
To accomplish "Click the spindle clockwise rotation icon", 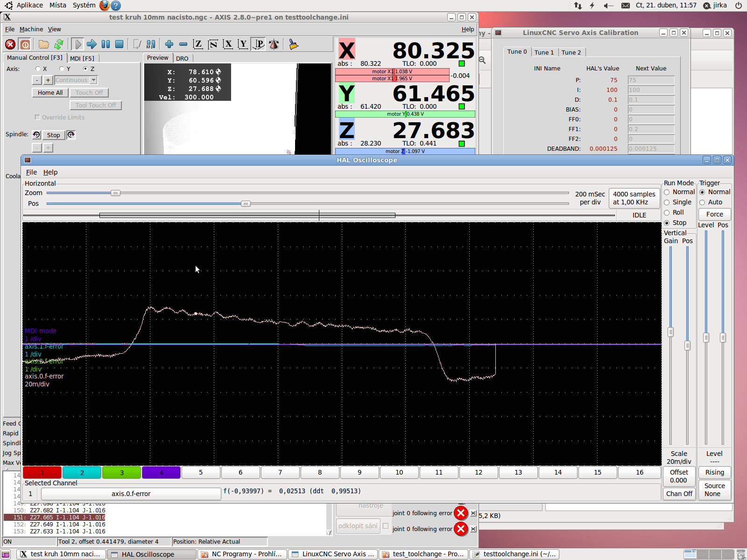I will 71,135.
